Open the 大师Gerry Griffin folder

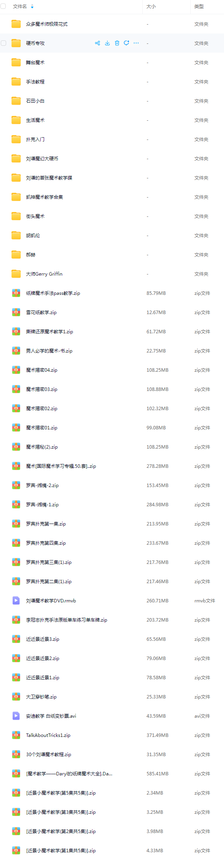(x=44, y=274)
